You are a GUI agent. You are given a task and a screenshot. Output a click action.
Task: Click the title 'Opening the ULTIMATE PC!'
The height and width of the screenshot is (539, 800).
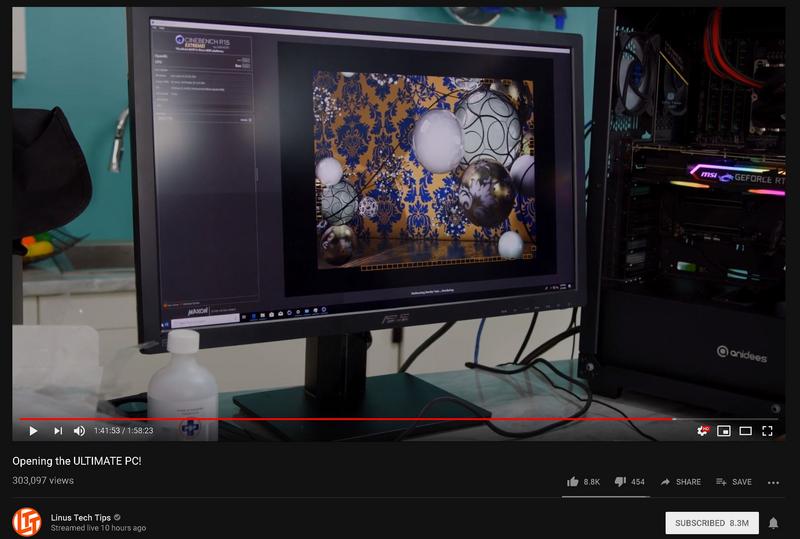point(77,460)
